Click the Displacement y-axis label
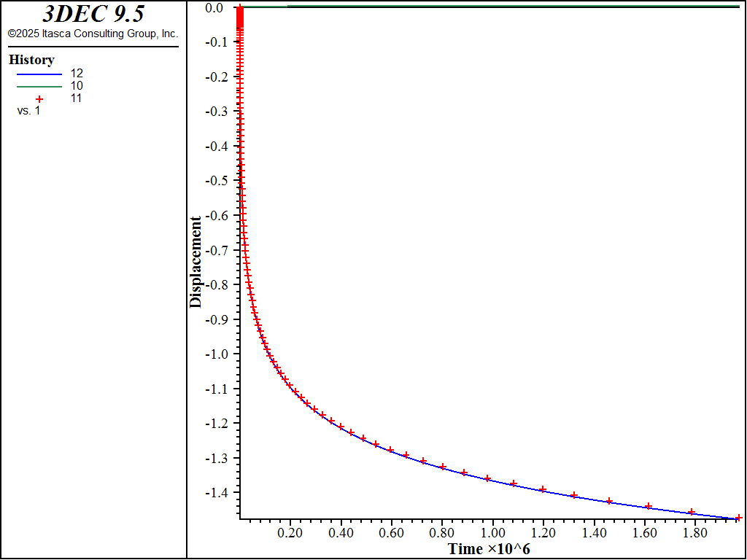Viewport: 747px width, 560px height. point(196,262)
